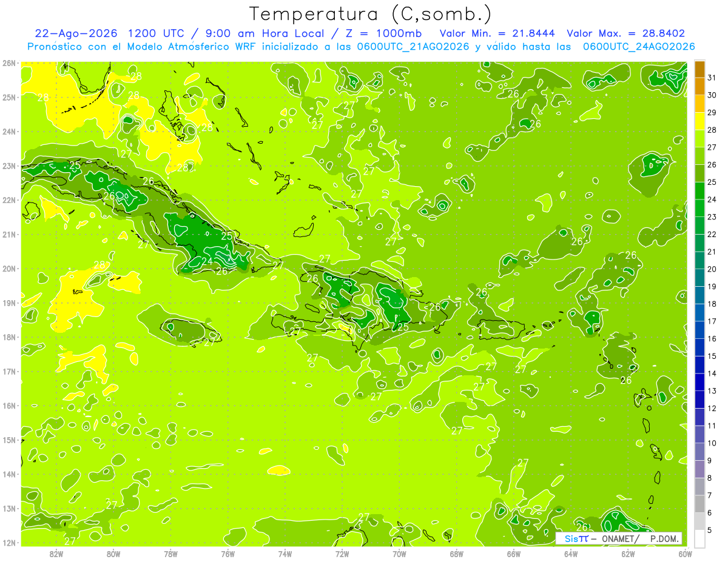
Task: Click the white swatch below legend value 5
Action: coord(699,538)
